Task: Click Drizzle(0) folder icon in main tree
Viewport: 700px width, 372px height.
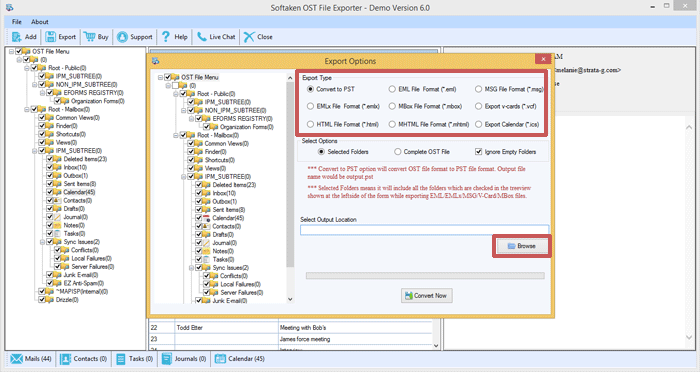Action: pos(50,300)
